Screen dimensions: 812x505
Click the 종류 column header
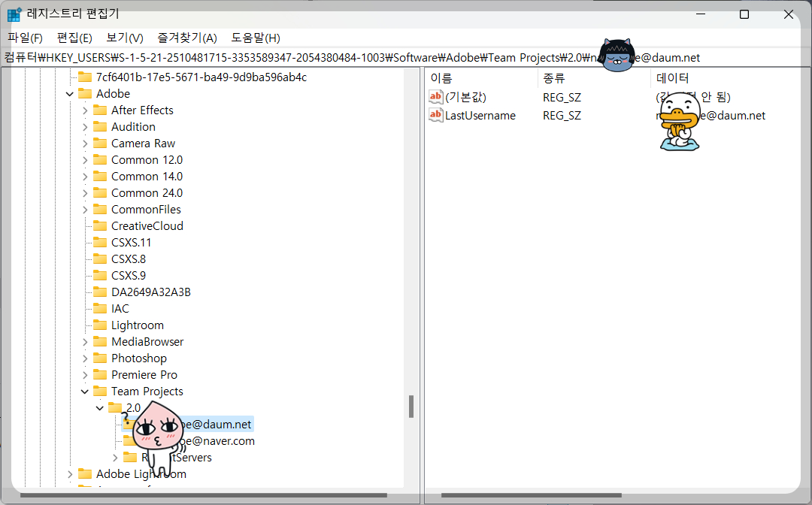(554, 78)
